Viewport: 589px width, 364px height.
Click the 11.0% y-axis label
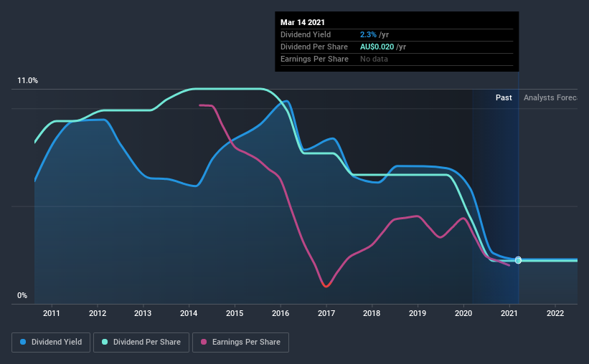pyautogui.click(x=27, y=81)
